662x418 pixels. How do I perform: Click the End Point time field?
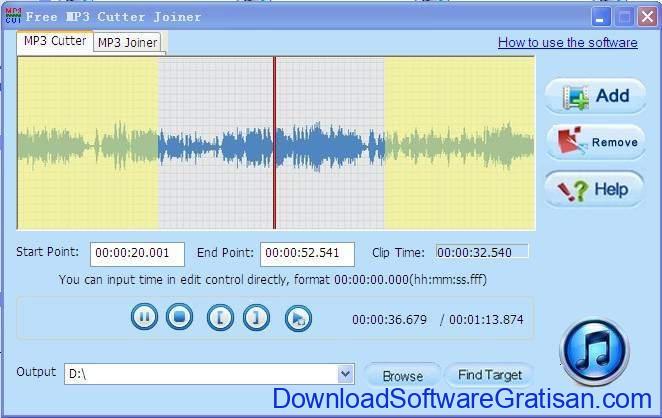point(307,254)
